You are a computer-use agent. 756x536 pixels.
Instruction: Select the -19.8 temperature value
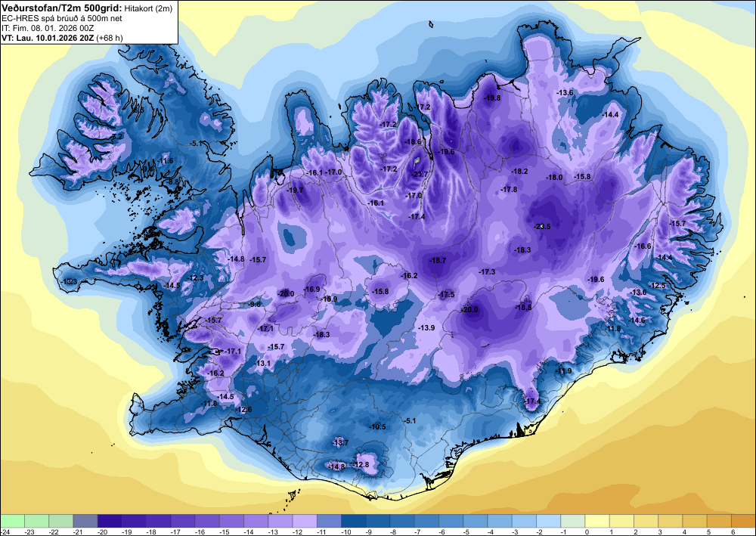tap(492, 98)
